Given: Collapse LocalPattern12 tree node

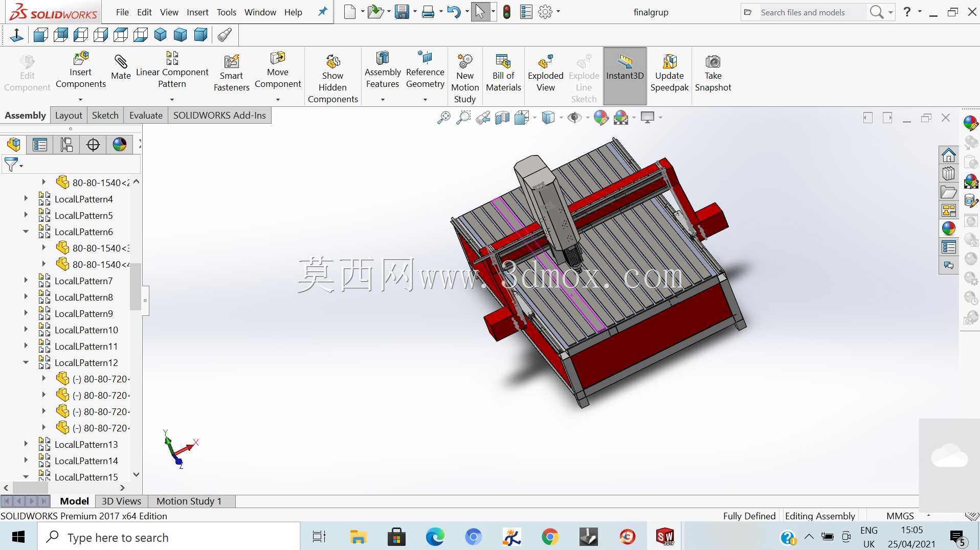Looking at the screenshot, I should (26, 362).
